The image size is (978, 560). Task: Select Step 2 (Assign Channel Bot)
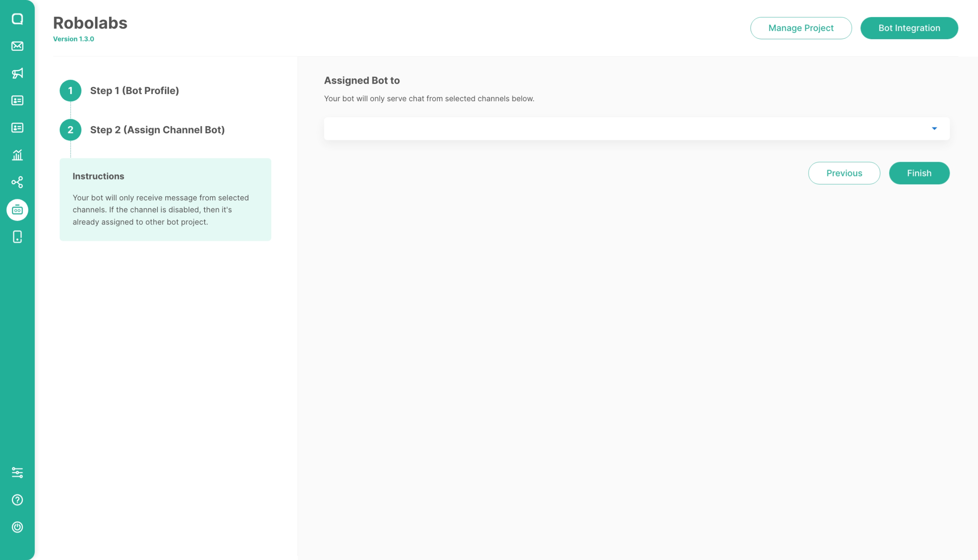click(x=157, y=130)
